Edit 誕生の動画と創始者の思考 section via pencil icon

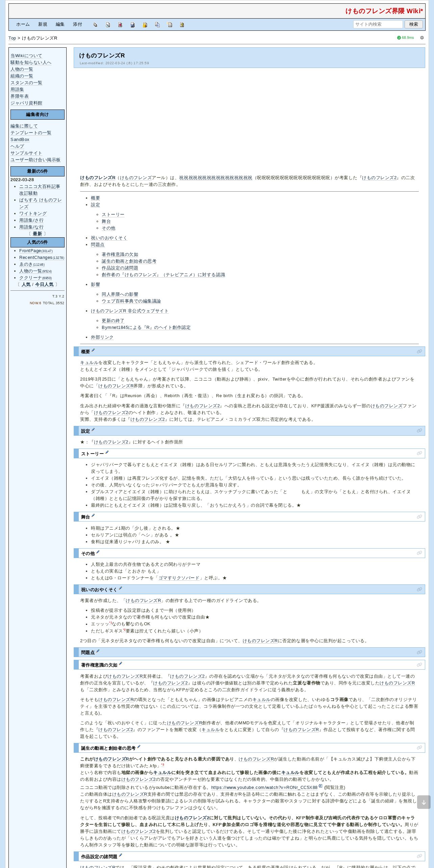(x=139, y=747)
